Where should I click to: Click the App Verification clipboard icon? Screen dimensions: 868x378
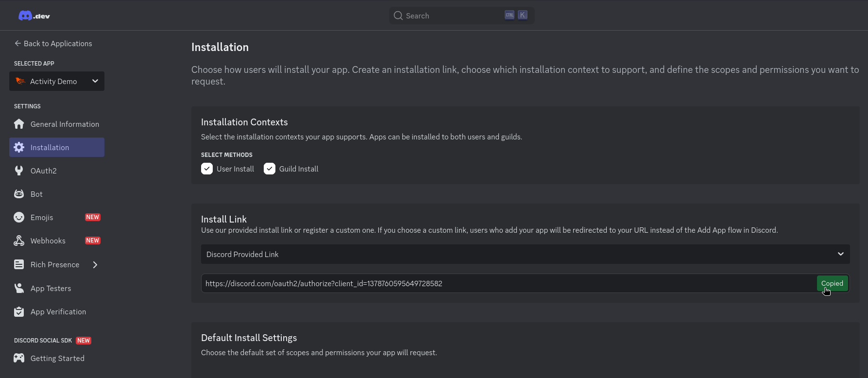(x=19, y=311)
